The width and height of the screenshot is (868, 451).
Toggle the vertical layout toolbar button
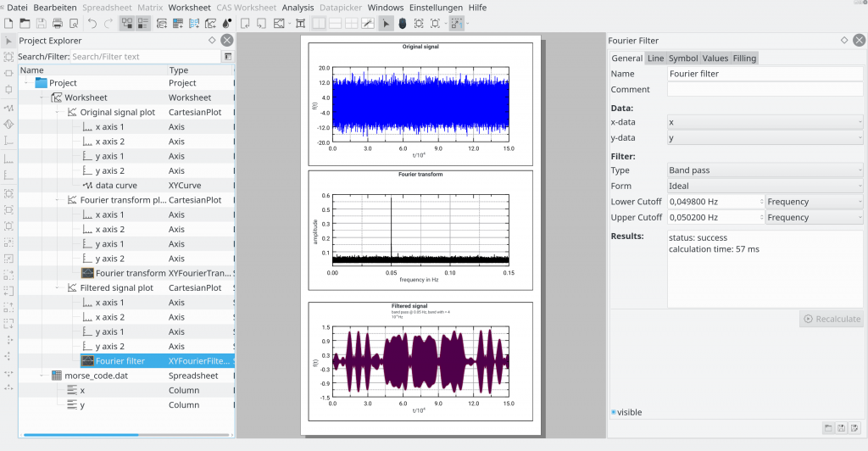(319, 24)
